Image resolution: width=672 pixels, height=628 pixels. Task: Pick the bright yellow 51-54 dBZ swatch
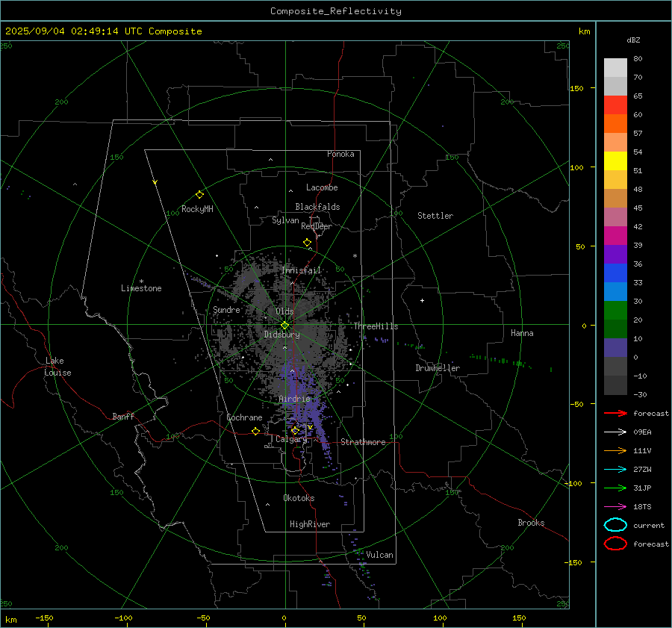pyautogui.click(x=615, y=161)
